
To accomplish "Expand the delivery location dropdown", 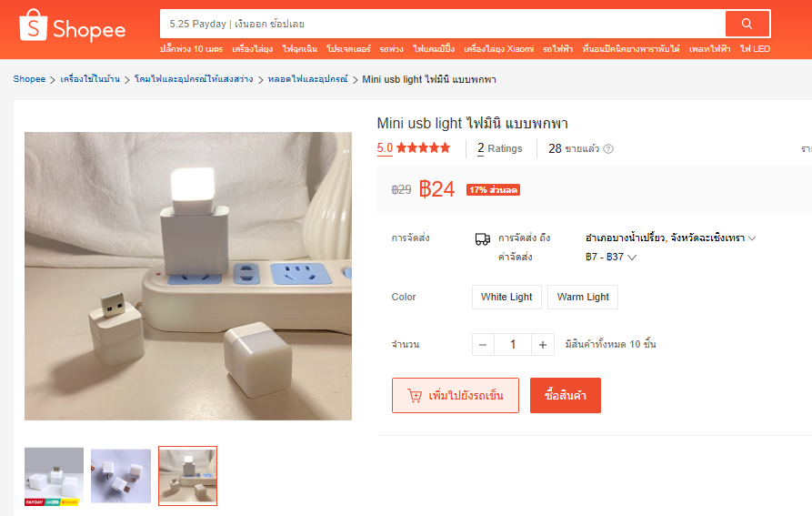I will coord(752,238).
